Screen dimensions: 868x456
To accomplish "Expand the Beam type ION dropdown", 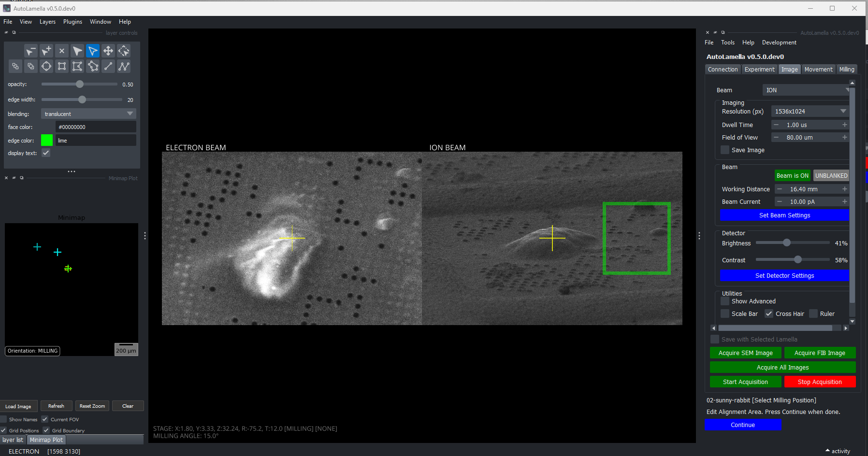I will 806,90.
